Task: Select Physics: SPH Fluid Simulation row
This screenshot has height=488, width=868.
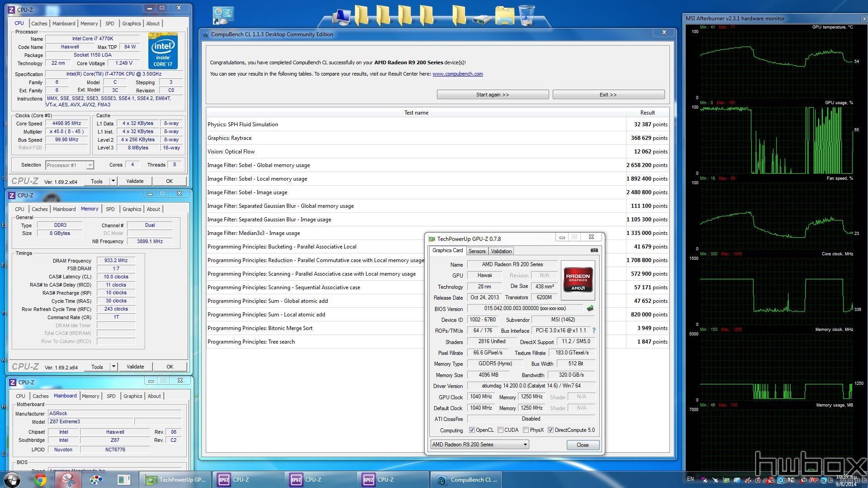Action: tap(437, 124)
